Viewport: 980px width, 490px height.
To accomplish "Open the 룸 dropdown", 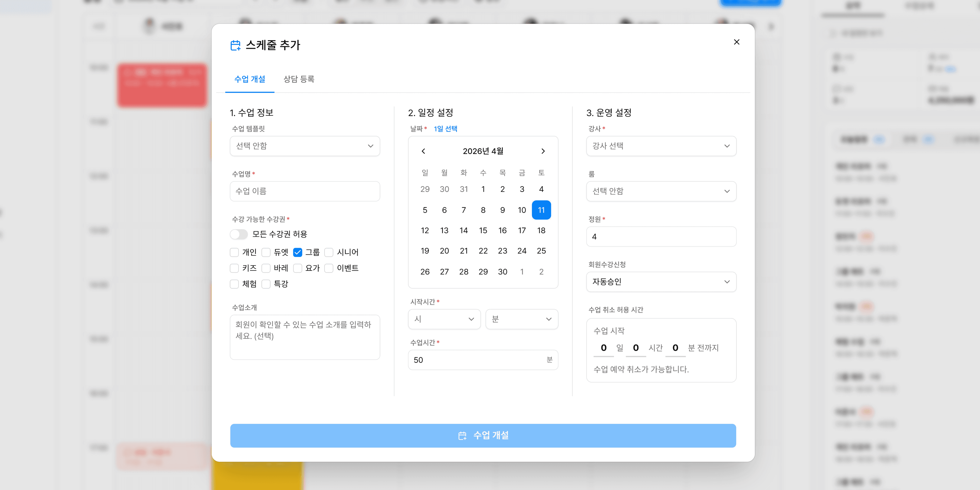I will pos(661,191).
